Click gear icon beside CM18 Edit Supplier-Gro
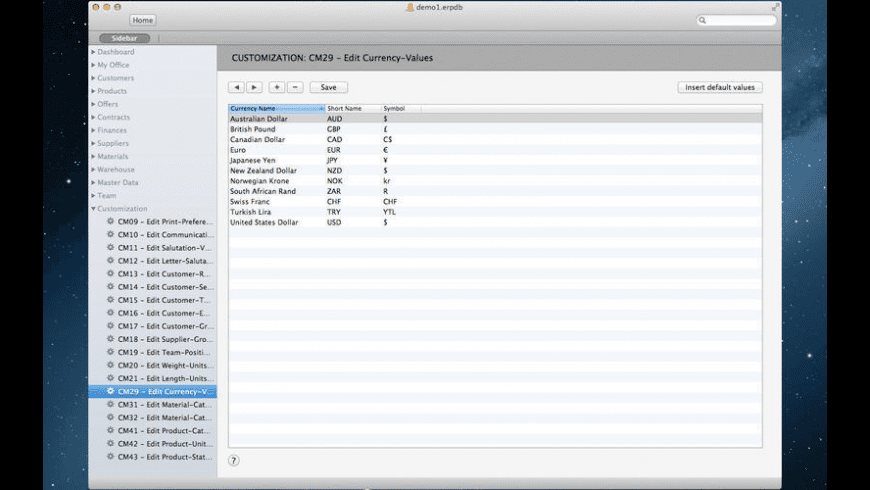This screenshot has width=870, height=490. coord(110,339)
